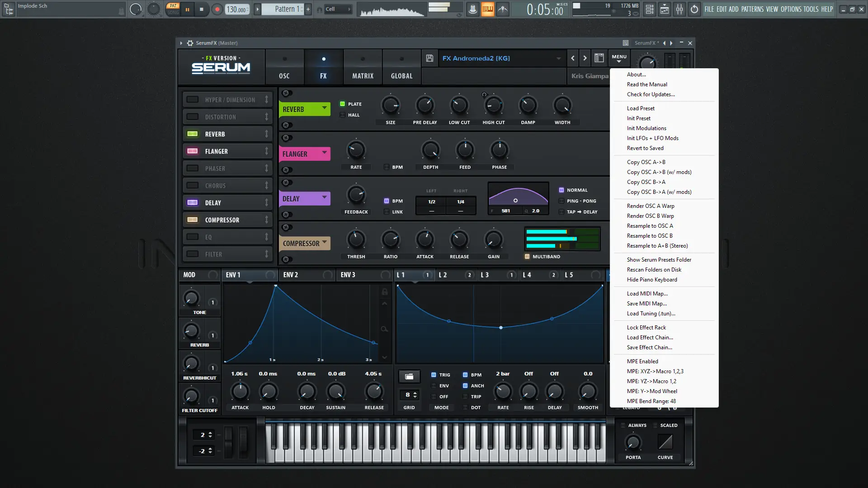Increase the GRID value stepper above GRID label
Viewport: 868px width, 488px height.
point(415,392)
